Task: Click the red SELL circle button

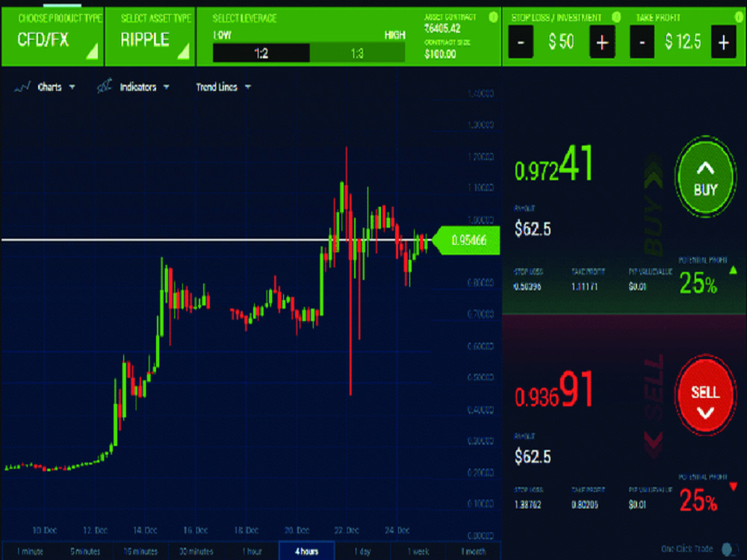Action: [x=705, y=393]
